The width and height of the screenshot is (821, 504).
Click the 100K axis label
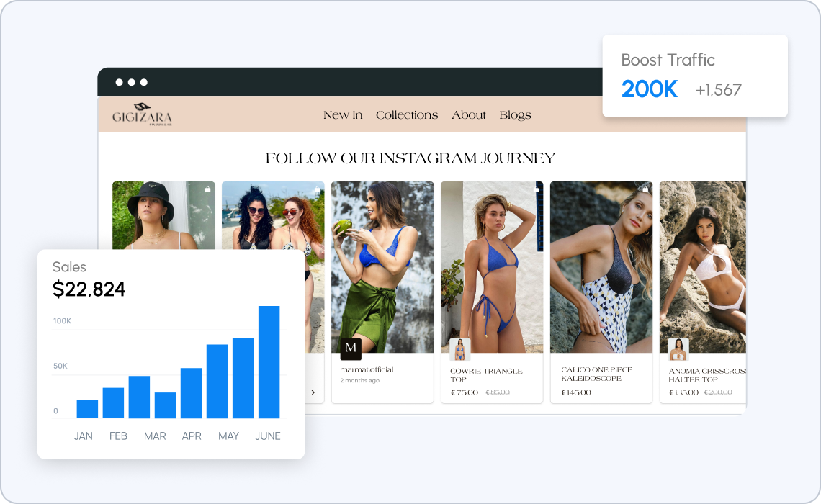[62, 321]
